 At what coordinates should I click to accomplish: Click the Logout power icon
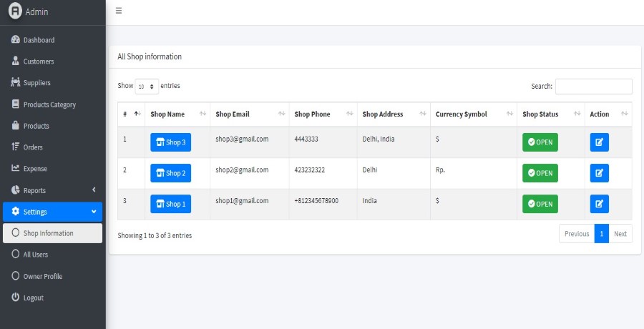(16, 297)
